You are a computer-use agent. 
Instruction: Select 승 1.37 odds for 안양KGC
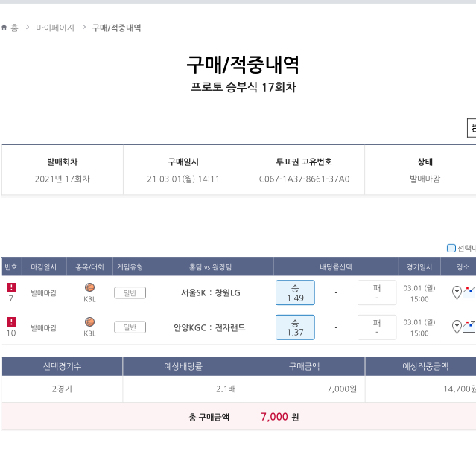point(295,327)
